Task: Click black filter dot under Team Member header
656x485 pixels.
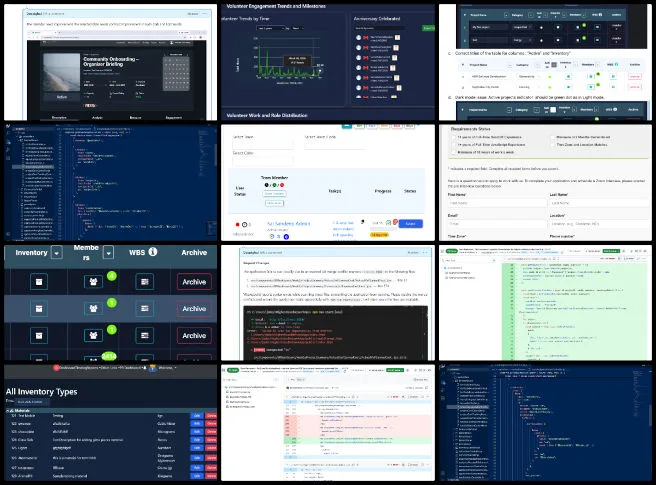Action: (266, 185)
